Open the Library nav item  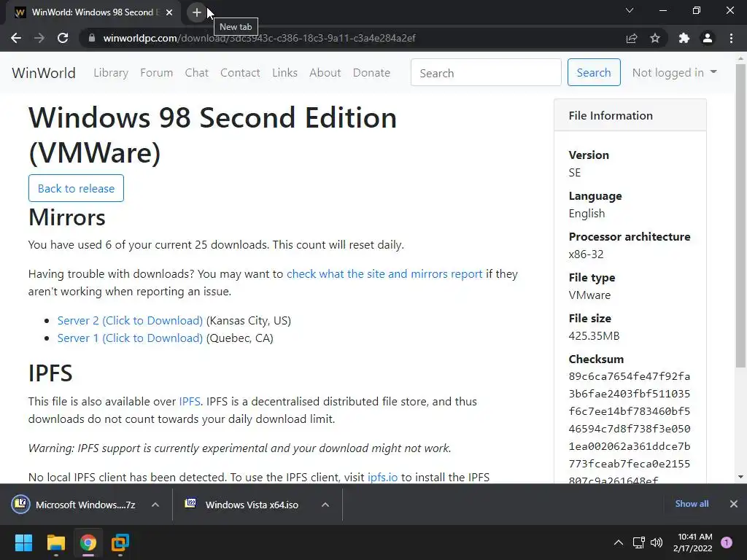point(111,73)
